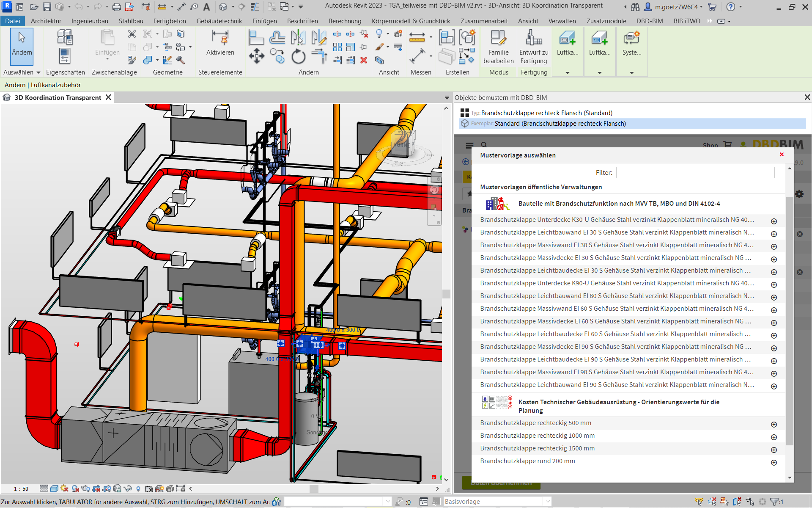This screenshot has height=508, width=812.
Task: Switch to the Gebäudetechnik ribbon tab
Action: pos(219,21)
